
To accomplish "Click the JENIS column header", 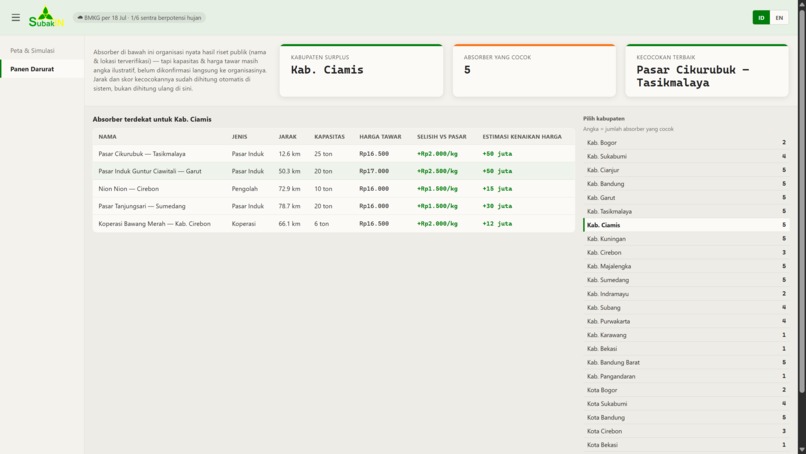I will (x=240, y=137).
